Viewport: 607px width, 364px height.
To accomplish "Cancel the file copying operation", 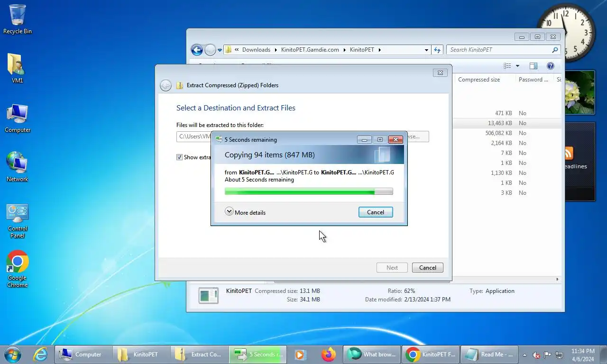I will (x=376, y=212).
